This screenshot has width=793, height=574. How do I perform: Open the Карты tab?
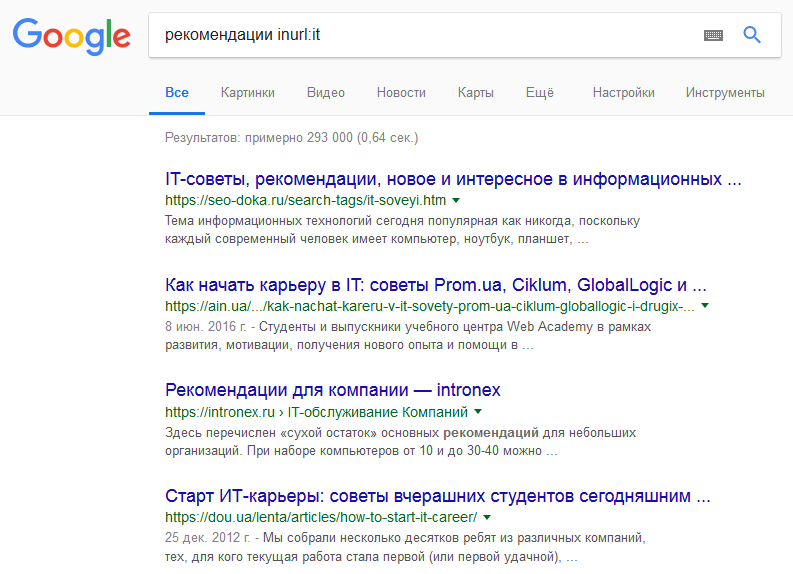click(475, 93)
